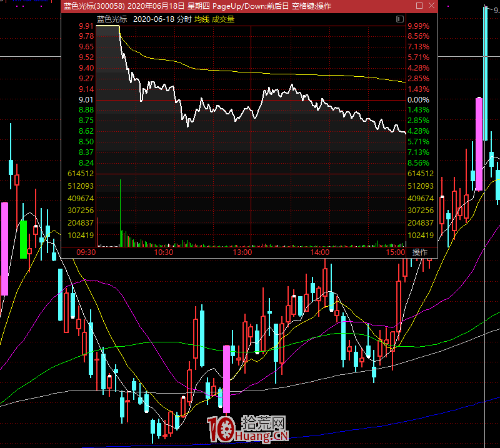Click the date 2020-06-18 分时 label
The image size is (500, 448).
tap(162, 19)
